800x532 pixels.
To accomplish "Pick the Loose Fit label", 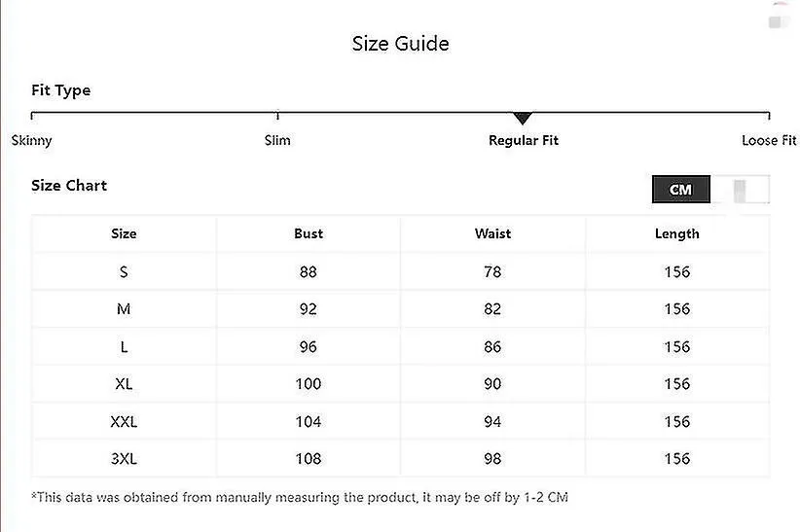I will click(x=769, y=140).
